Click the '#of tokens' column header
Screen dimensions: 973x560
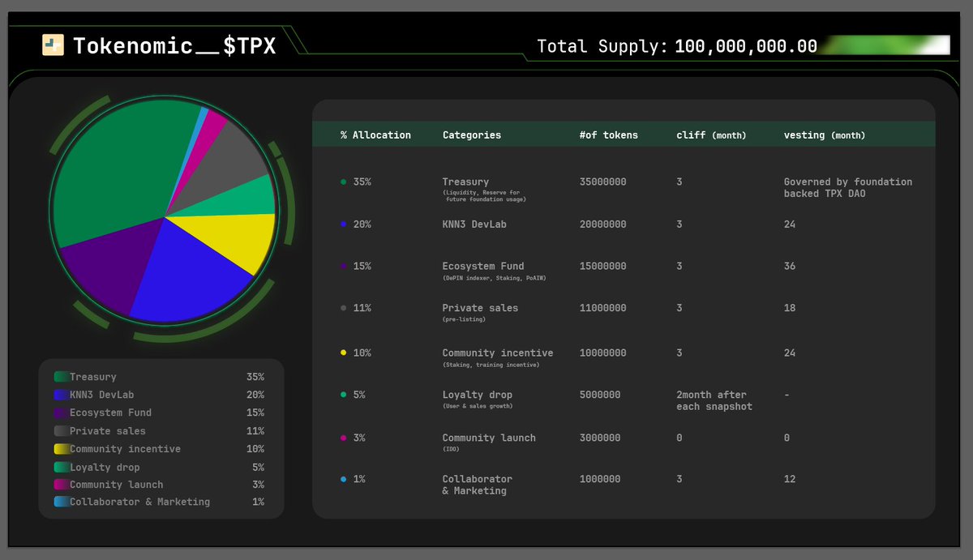[x=609, y=135]
